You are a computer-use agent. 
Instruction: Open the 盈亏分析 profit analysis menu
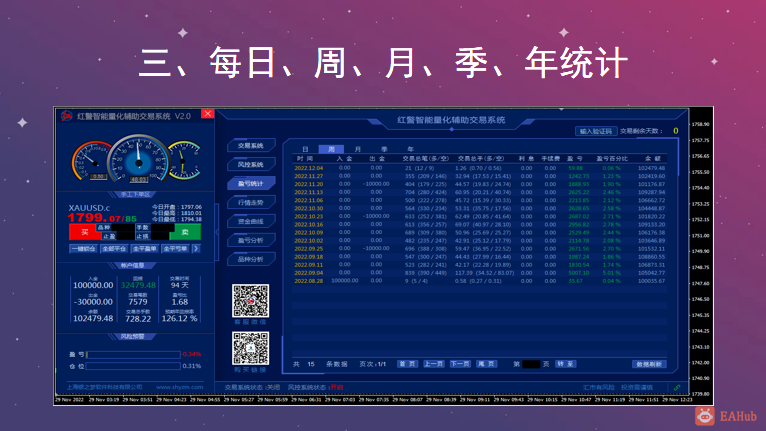(251, 240)
